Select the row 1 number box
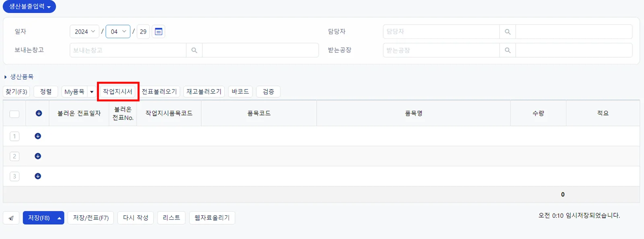This screenshot has height=239, width=644. coord(14,136)
